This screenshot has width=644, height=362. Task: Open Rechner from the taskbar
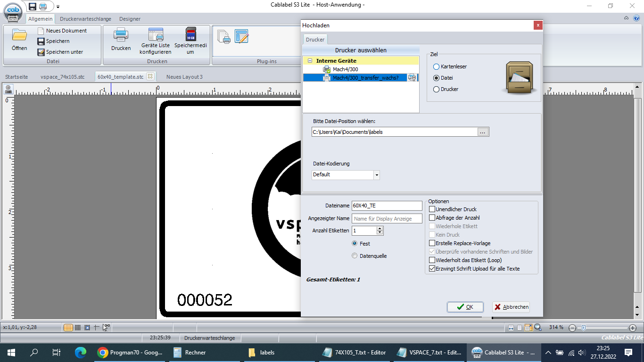click(190, 352)
